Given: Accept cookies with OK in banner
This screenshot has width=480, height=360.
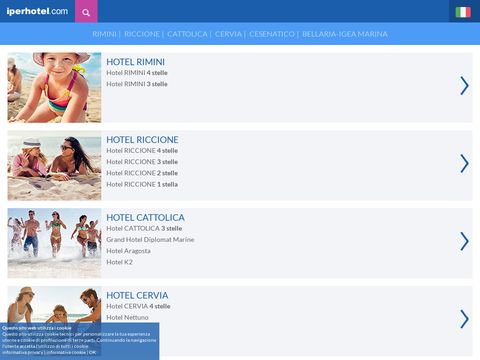Looking at the screenshot, I should tap(92, 352).
